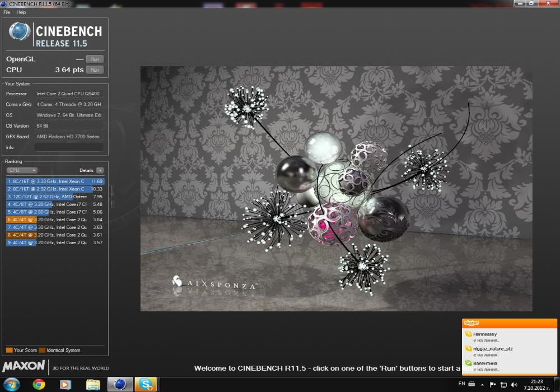Select ranking row 4 4C/8T @ 3.20 GHz Core i7
The image size is (560, 392).
(55, 204)
